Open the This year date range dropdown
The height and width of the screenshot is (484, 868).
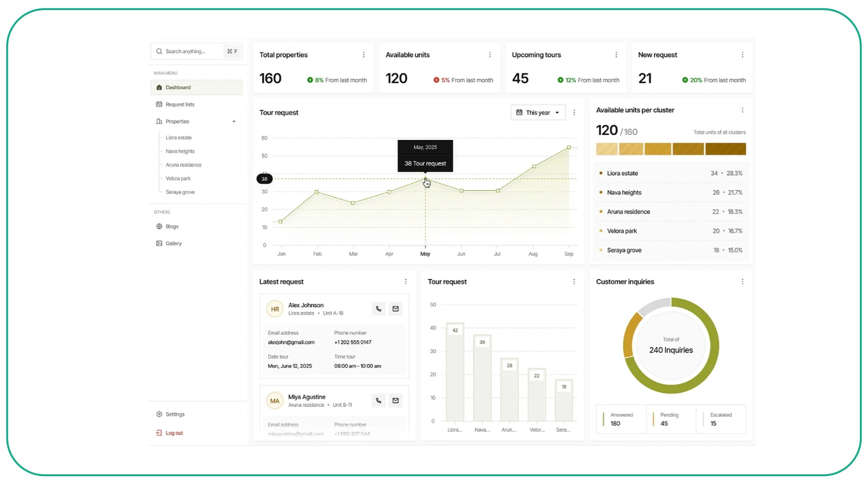pyautogui.click(x=538, y=112)
